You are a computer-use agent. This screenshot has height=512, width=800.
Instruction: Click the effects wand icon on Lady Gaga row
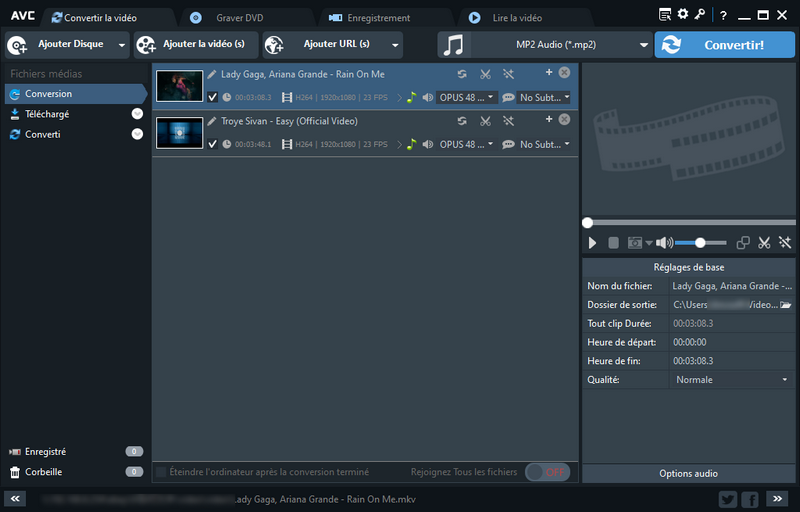click(x=508, y=74)
